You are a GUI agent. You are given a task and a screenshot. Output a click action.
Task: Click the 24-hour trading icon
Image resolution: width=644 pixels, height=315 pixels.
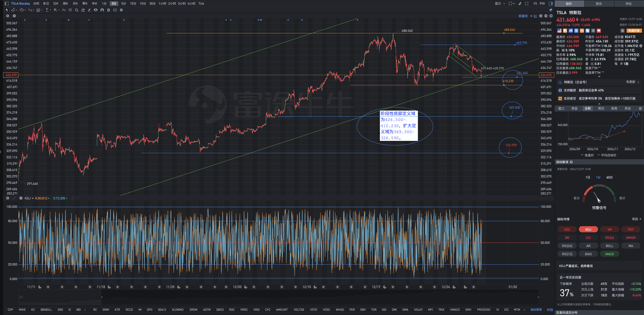(x=571, y=31)
